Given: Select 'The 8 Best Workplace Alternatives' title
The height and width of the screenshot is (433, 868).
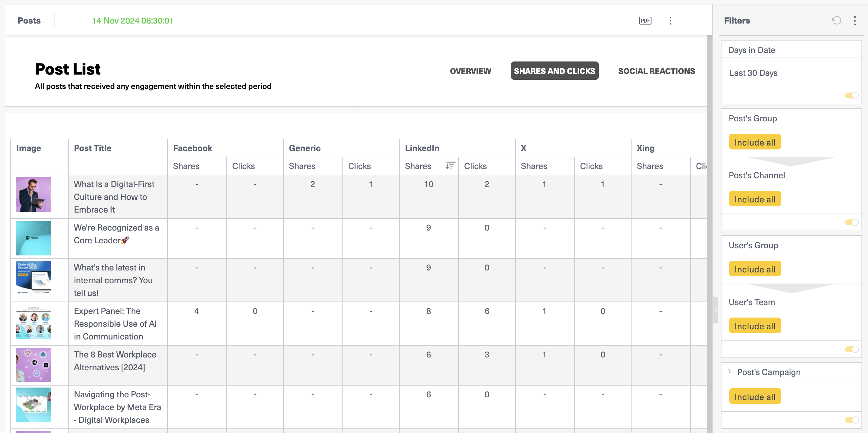Looking at the screenshot, I should pyautogui.click(x=115, y=360).
